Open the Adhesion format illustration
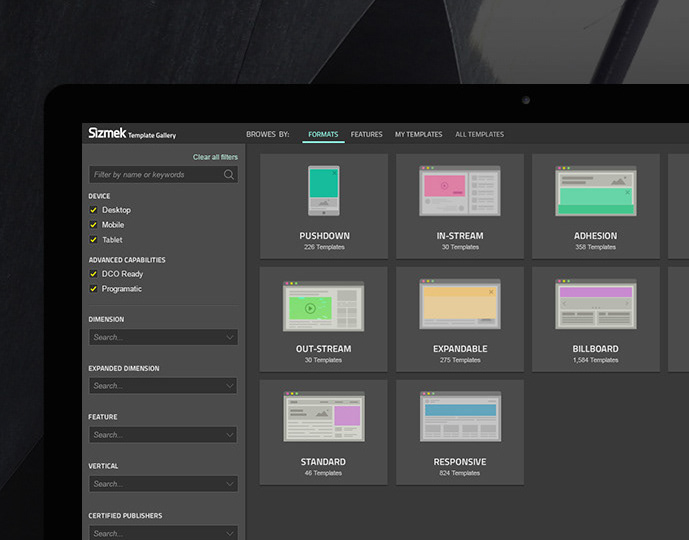This screenshot has height=540, width=689. (x=595, y=191)
